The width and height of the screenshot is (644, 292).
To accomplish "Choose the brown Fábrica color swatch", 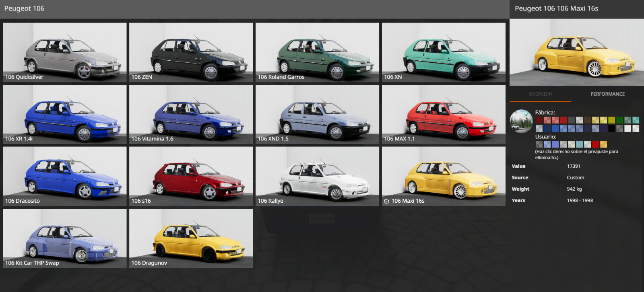I will pyautogui.click(x=587, y=120).
